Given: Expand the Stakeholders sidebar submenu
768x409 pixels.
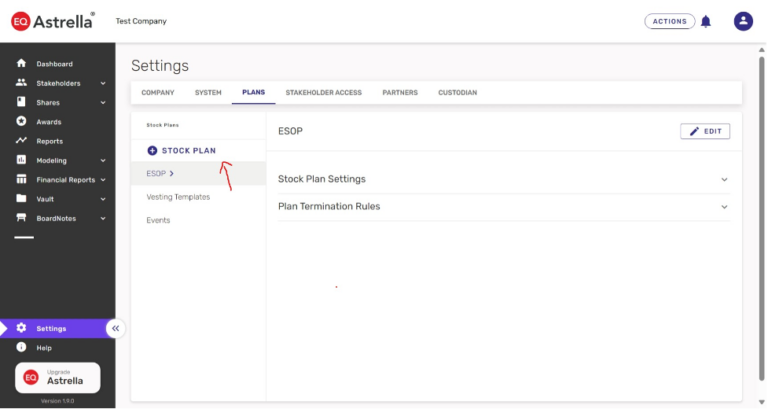Looking at the screenshot, I should pos(103,83).
